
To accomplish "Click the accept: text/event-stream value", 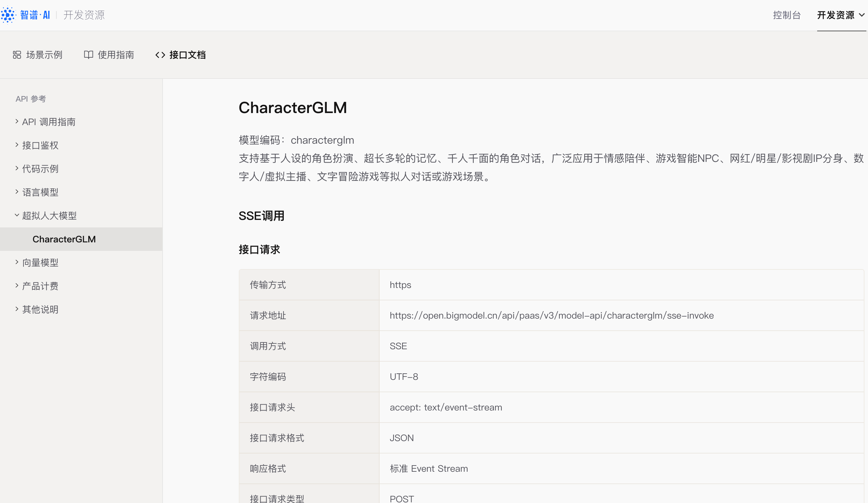I will click(x=446, y=407).
